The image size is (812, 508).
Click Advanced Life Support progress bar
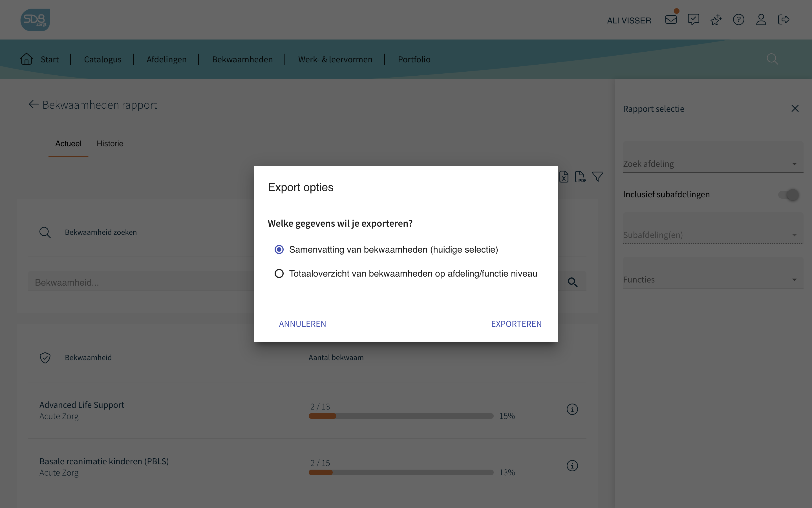coord(401,416)
